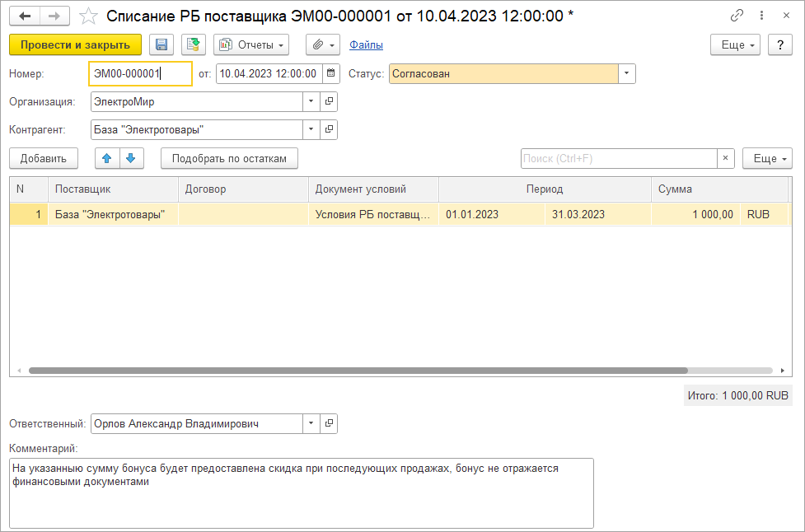Viewport: 805px width, 532px height.
Task: Open the Файлы link
Action: click(366, 44)
